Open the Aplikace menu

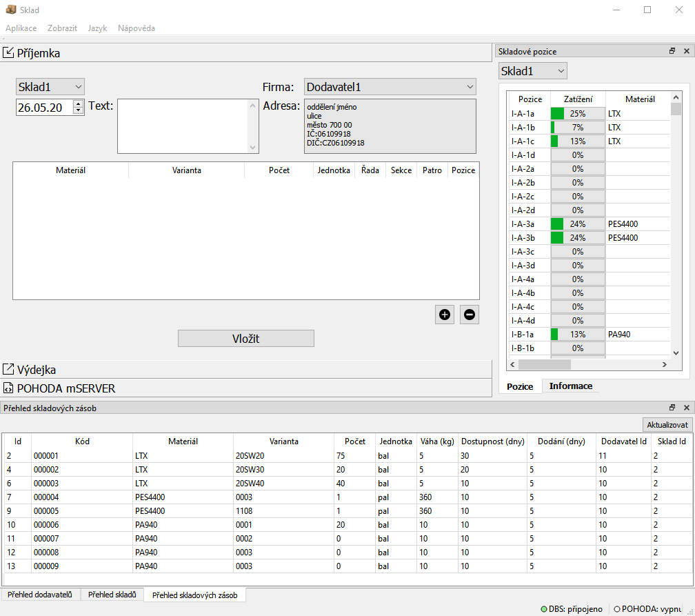click(x=20, y=28)
